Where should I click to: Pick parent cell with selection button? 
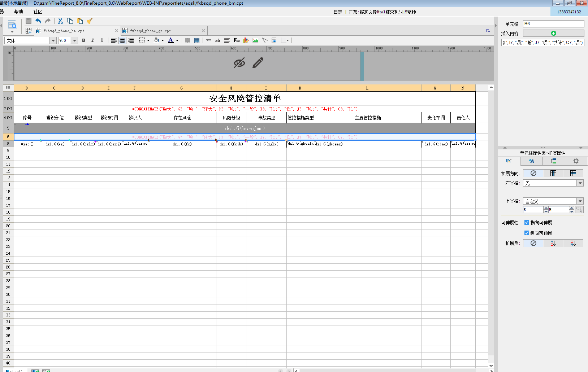coord(579,210)
